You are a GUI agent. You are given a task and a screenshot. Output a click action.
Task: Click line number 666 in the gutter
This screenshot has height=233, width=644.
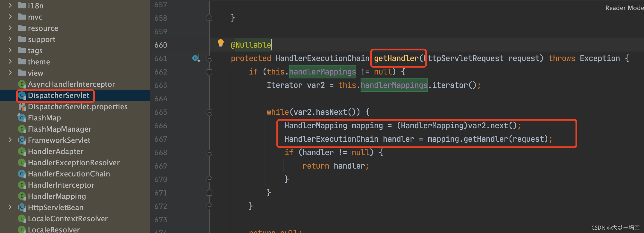point(161,125)
